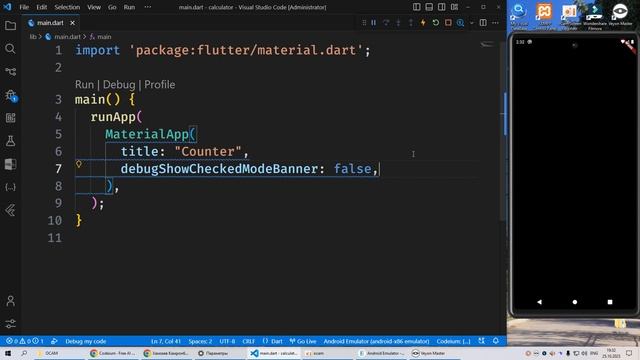Image resolution: width=640 pixels, height=360 pixels.
Task: Toggle the bottom Panel layout button
Action: (429, 7)
